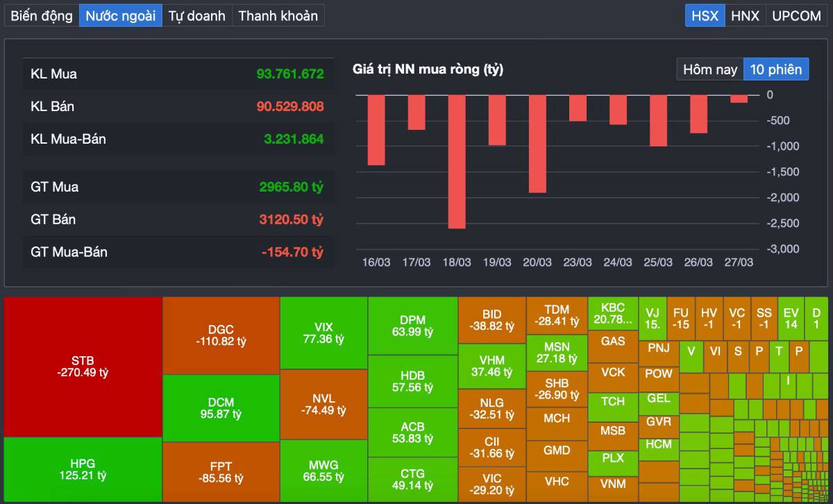Open the DPM tile
833x504 pixels.
click(412, 326)
